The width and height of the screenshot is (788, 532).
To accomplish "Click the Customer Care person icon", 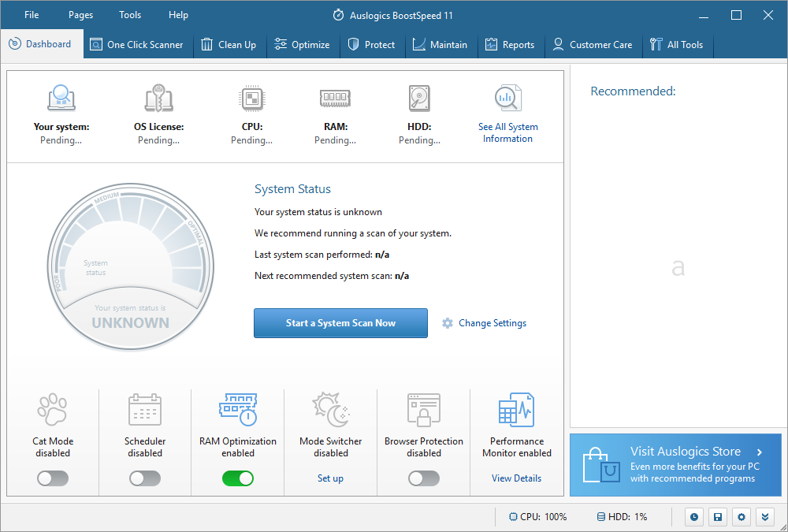I will (558, 45).
